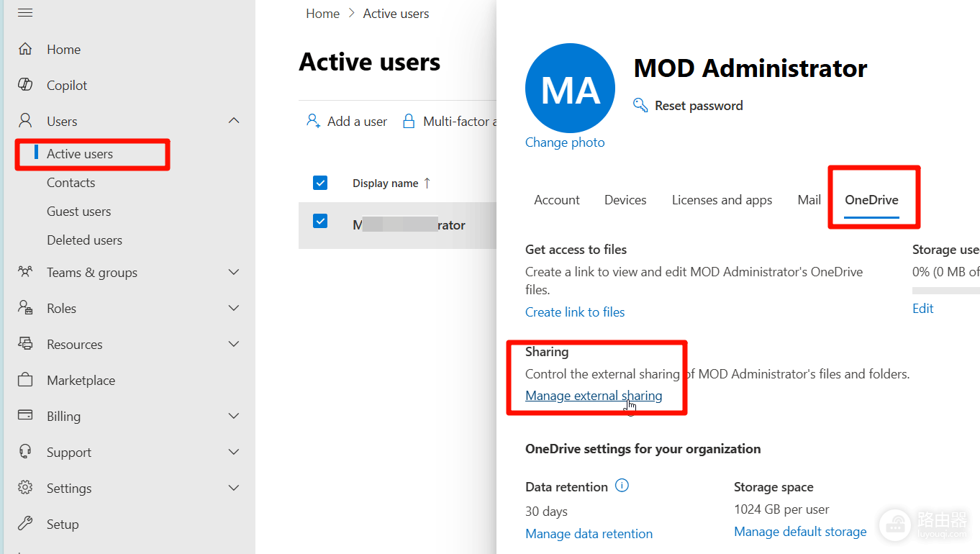Click Active users in the breadcrumb

coord(396,14)
